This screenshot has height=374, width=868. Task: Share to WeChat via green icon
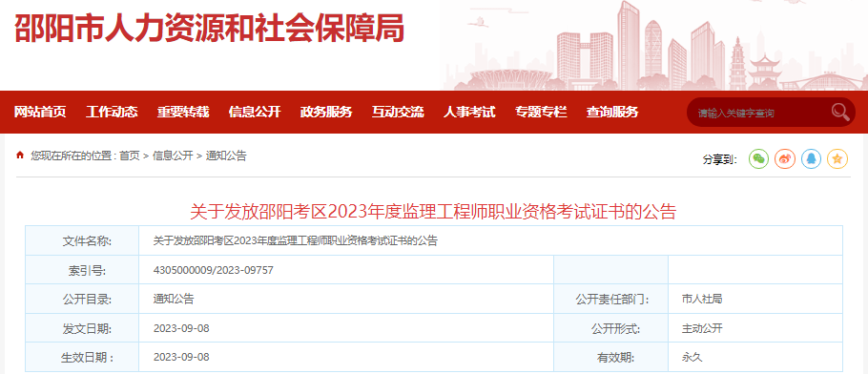758,159
